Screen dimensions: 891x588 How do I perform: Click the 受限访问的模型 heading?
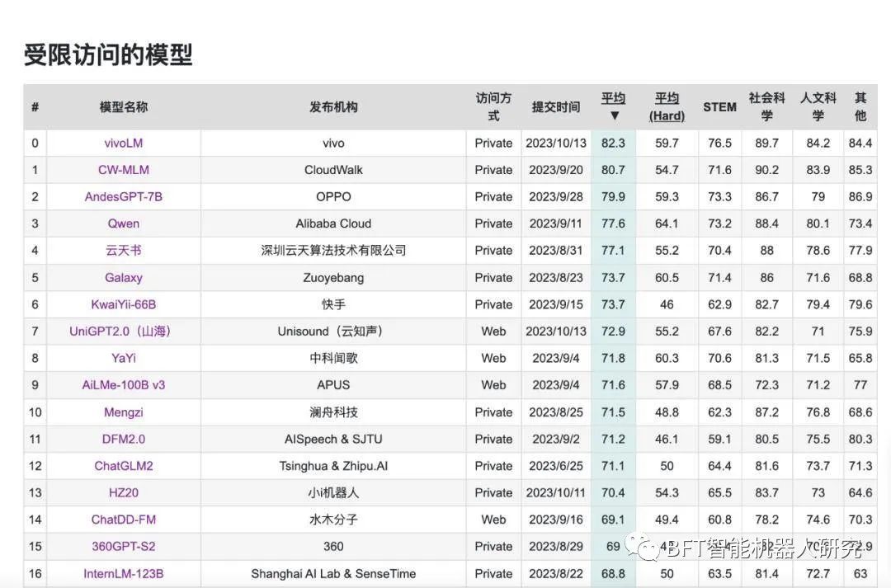coord(108,54)
